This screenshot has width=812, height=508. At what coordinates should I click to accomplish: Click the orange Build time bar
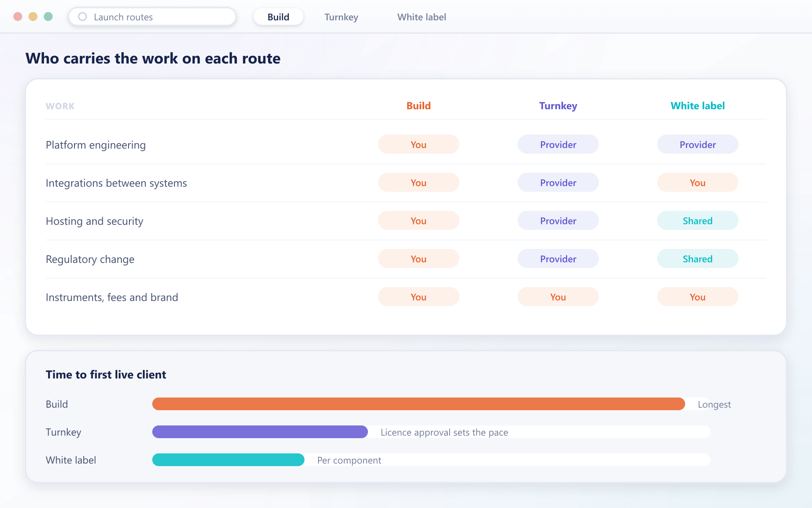click(419, 404)
